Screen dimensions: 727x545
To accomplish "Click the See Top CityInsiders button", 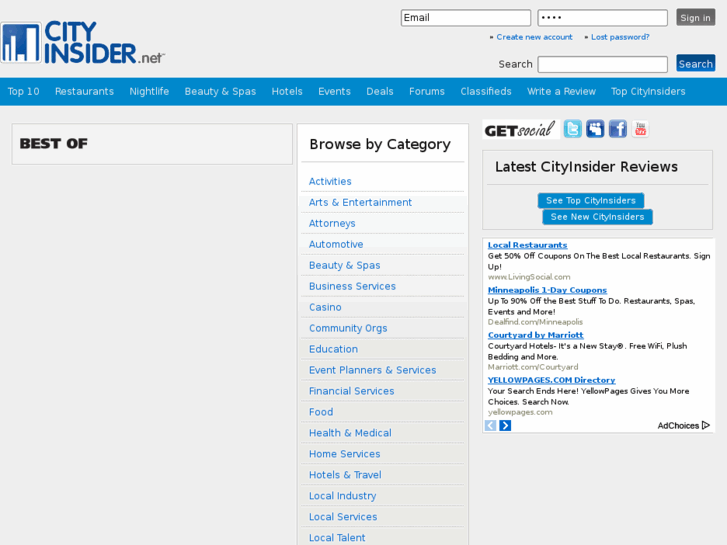I will [591, 200].
